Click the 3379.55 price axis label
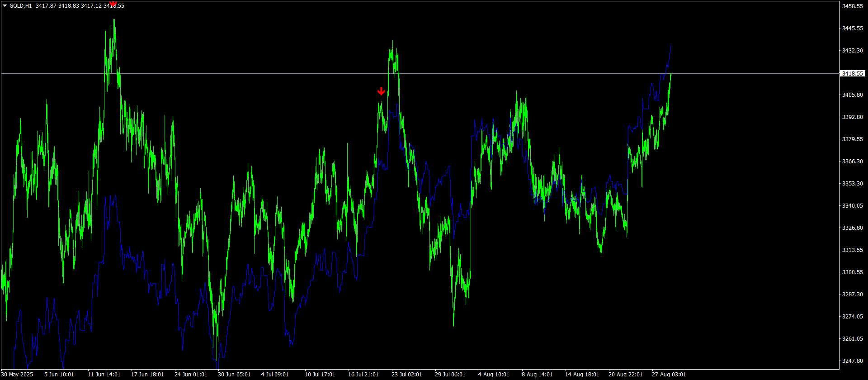This screenshot has width=868, height=380. pyautogui.click(x=852, y=139)
